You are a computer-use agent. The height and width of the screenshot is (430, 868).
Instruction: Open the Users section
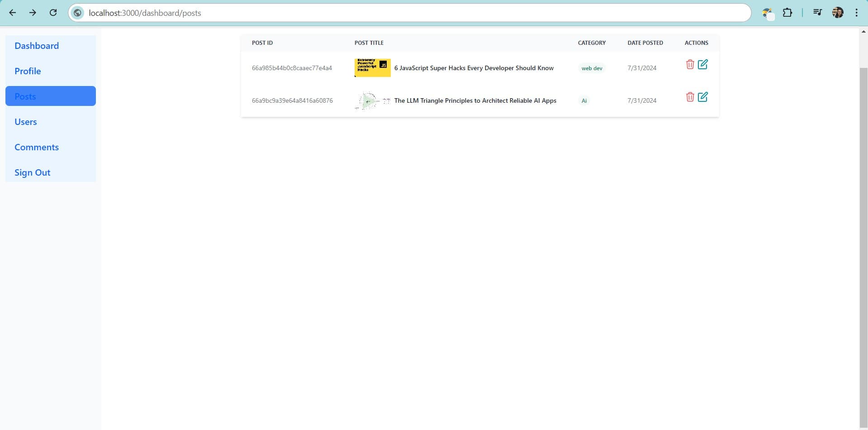[x=26, y=122]
